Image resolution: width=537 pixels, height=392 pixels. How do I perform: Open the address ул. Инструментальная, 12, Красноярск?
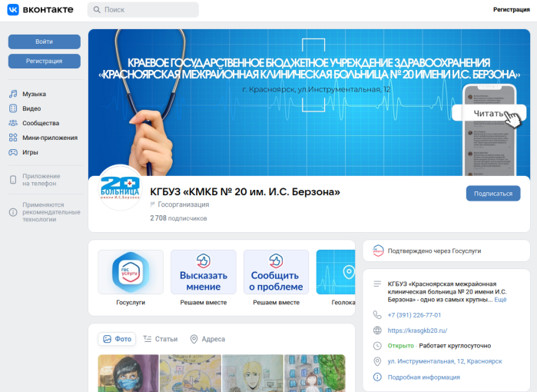pyautogui.click(x=445, y=361)
